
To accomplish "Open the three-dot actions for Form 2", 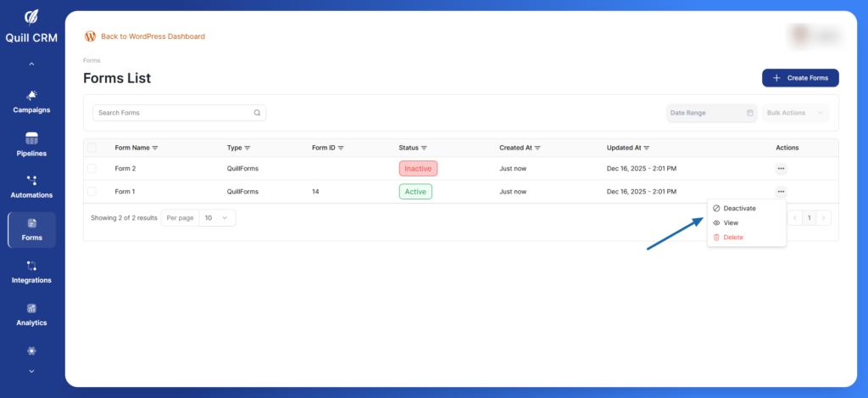I will 780,169.
